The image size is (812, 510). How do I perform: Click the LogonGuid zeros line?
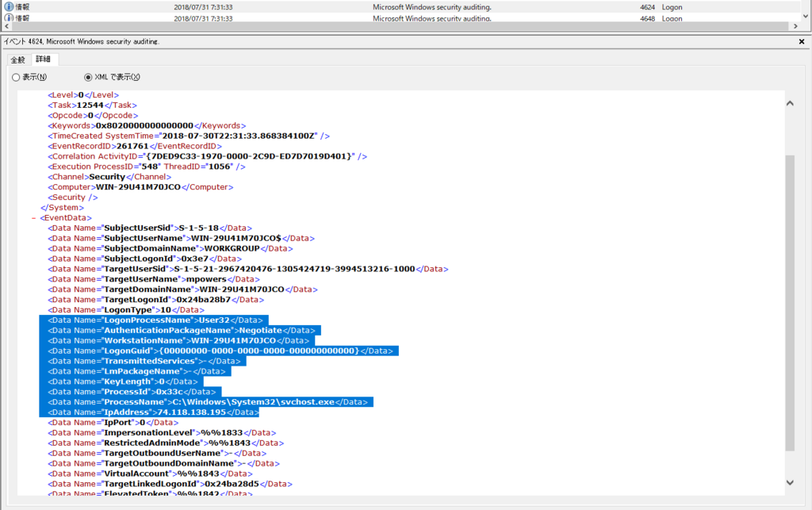click(x=220, y=351)
